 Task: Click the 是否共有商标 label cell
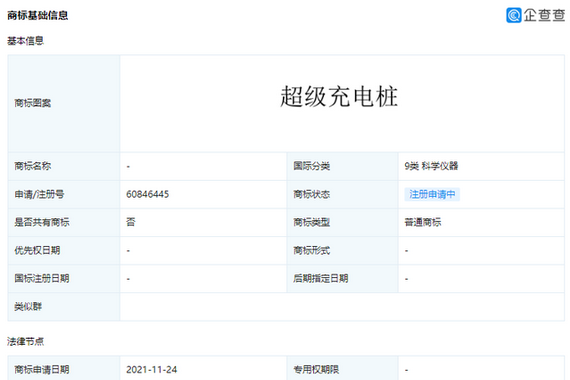[x=64, y=222]
